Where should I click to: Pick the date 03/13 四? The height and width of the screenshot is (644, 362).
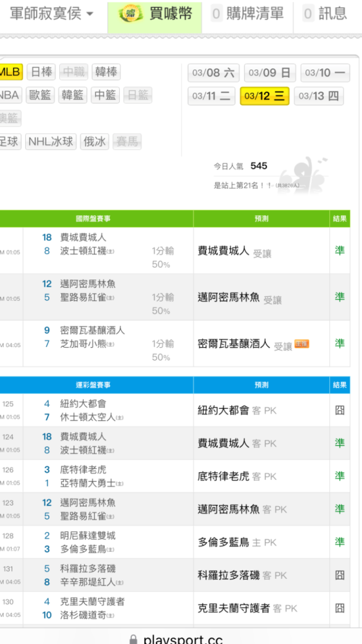[x=319, y=97]
